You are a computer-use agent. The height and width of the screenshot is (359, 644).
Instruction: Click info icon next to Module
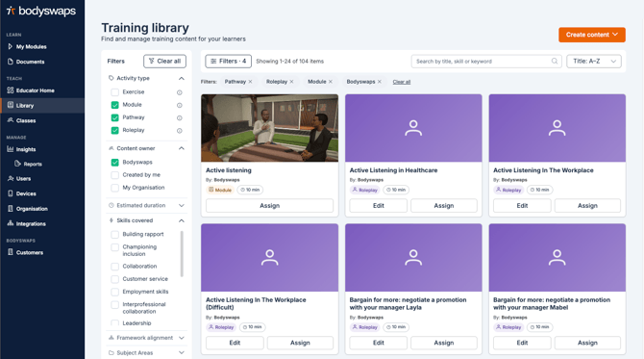coord(180,105)
